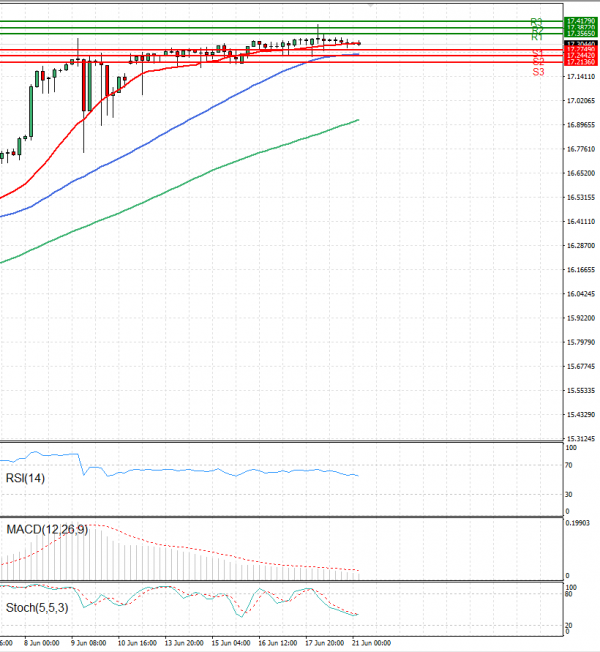This screenshot has height=652, width=600.
Task: Click the 16.65200 price axis value
Action: 581,173
